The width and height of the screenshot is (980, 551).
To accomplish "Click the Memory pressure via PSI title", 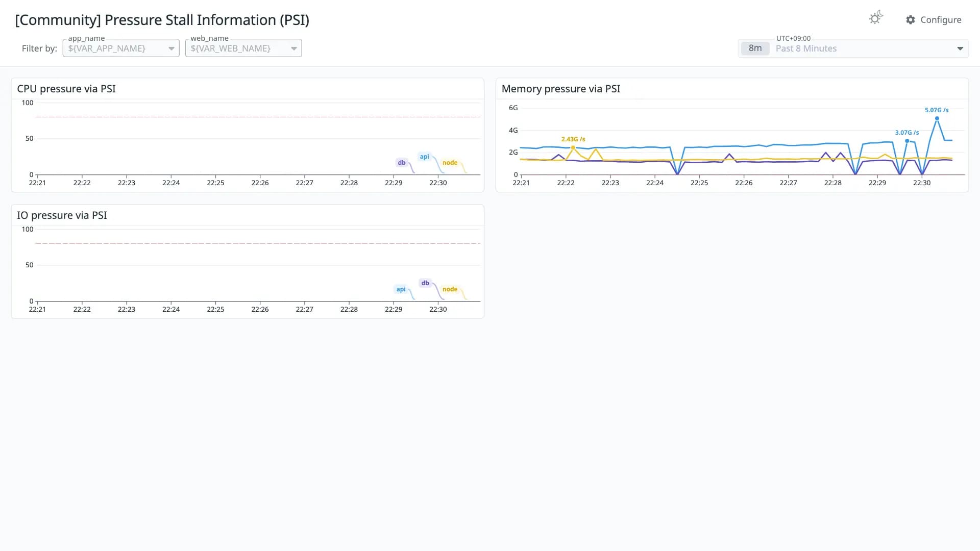I will [561, 89].
